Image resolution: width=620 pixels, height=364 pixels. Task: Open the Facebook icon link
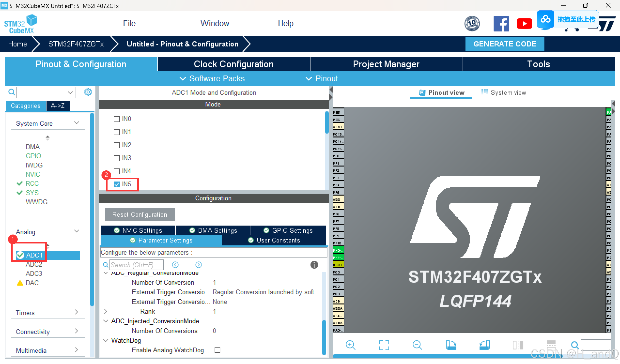click(x=501, y=24)
